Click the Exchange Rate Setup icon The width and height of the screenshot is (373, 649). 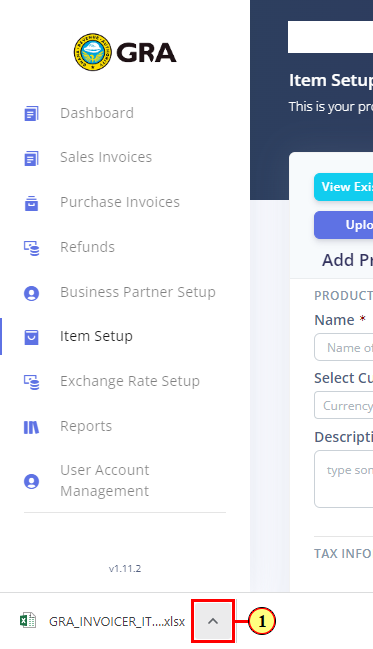click(31, 382)
